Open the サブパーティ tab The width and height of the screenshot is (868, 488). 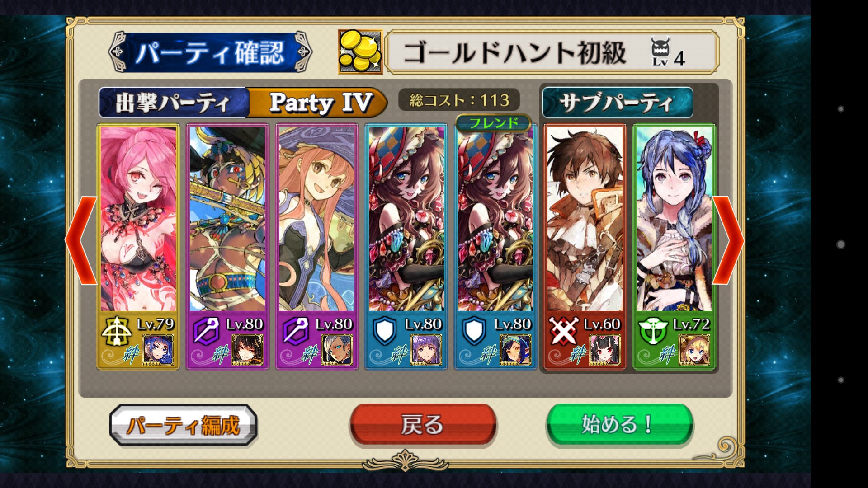tap(617, 103)
